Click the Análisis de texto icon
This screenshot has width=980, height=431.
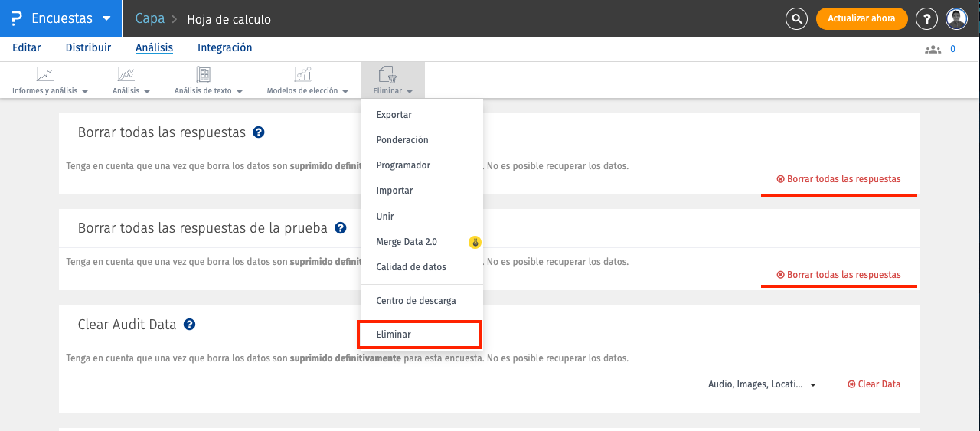(204, 74)
